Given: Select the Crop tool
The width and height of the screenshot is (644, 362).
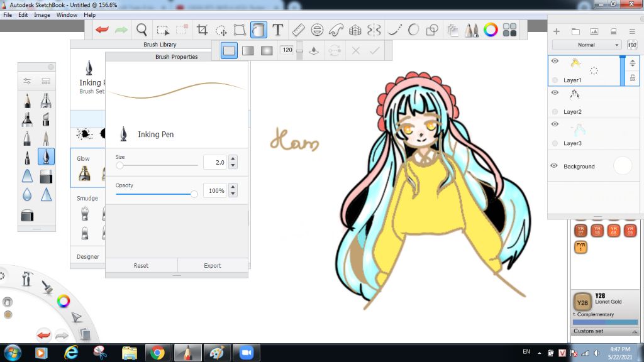Looking at the screenshot, I should [202, 30].
